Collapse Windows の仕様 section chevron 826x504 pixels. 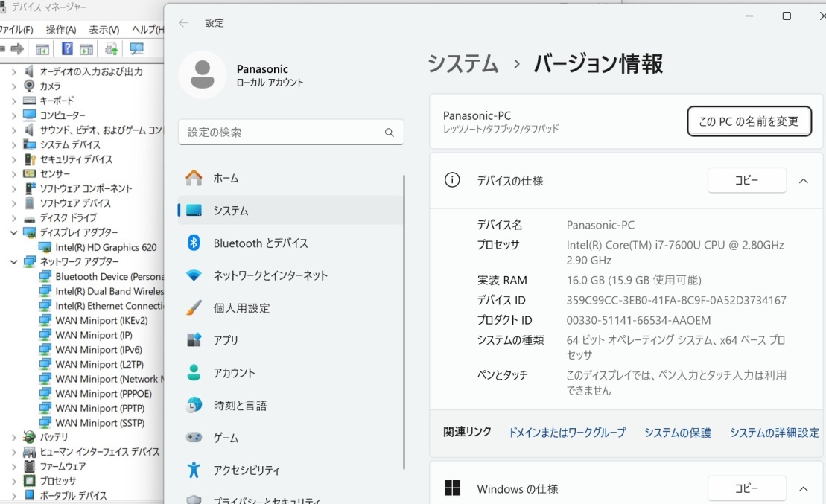pyautogui.click(x=804, y=489)
